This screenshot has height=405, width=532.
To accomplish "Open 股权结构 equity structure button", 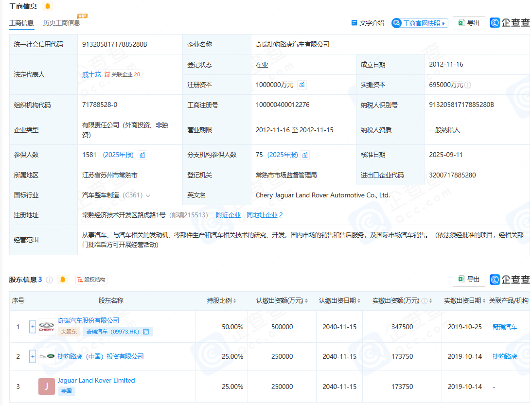I will (91, 280).
